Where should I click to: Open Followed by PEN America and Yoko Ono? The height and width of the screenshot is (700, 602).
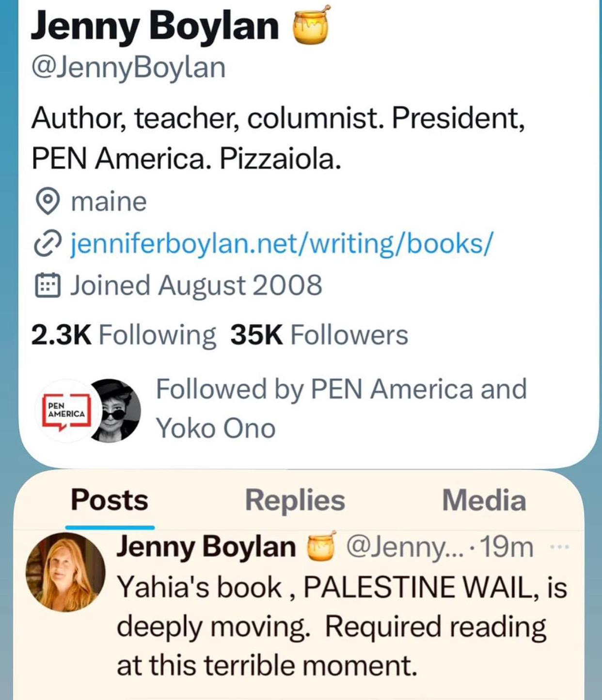pos(341,409)
